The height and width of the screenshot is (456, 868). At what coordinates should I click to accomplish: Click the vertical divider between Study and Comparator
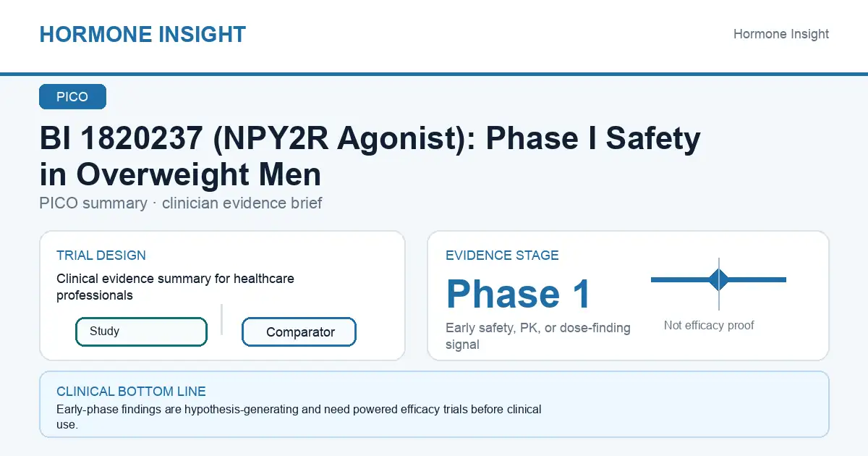coord(221,319)
